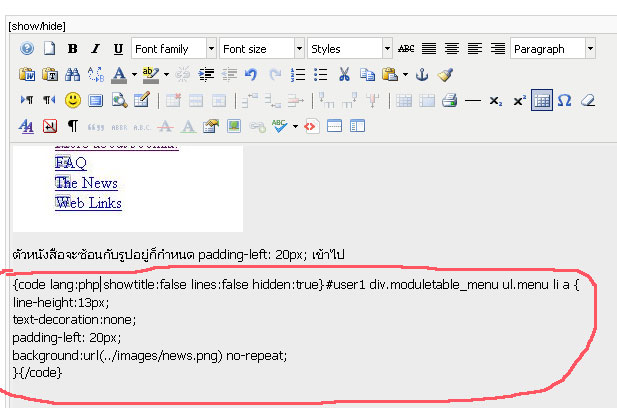617x408 pixels.
Task: Insert special character Omega
Action: click(x=565, y=100)
